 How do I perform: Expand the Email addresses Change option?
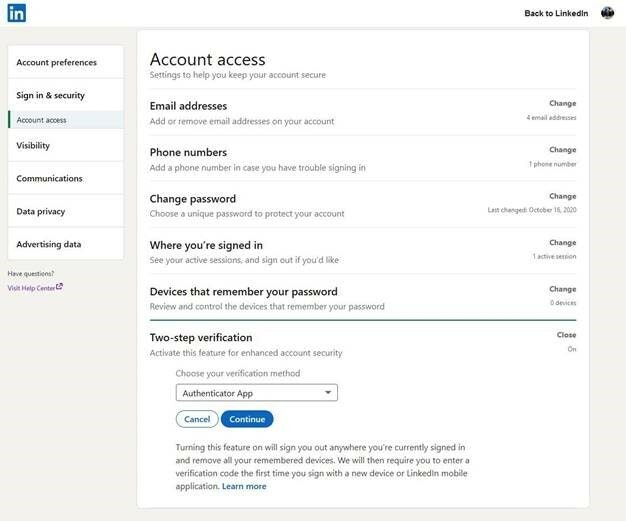tap(562, 104)
